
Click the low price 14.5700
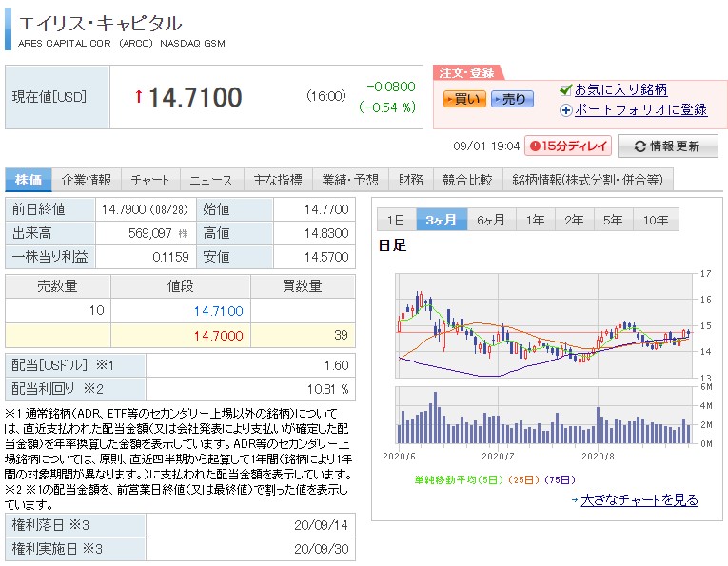pyautogui.click(x=326, y=257)
